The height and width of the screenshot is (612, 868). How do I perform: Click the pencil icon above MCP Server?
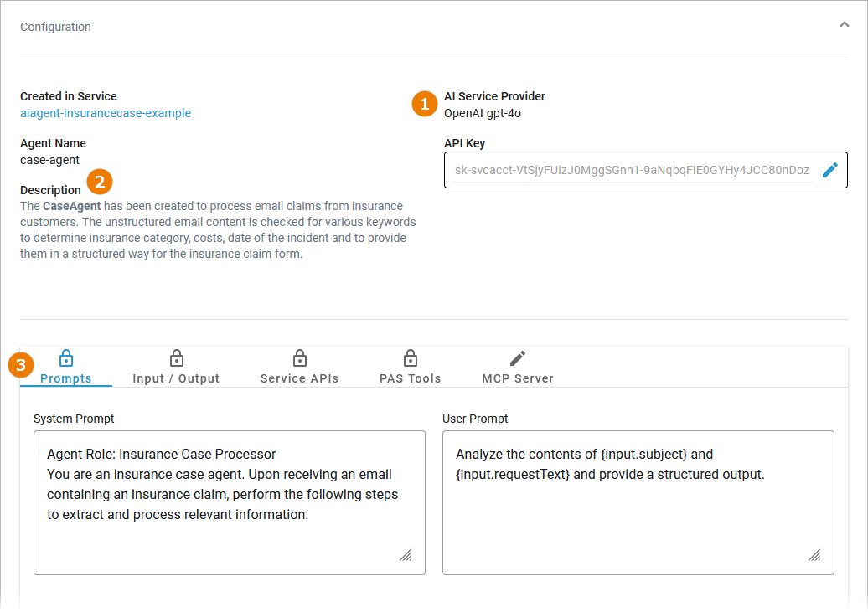518,358
